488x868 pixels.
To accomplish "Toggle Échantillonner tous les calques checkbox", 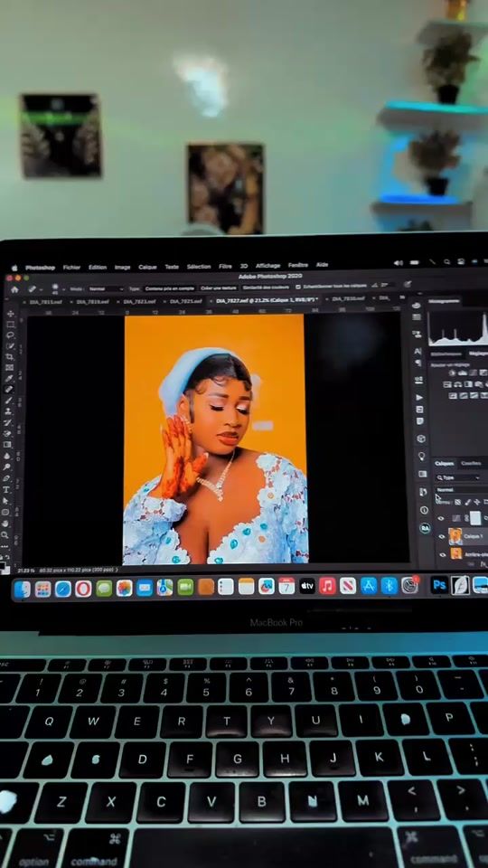I will tap(298, 287).
